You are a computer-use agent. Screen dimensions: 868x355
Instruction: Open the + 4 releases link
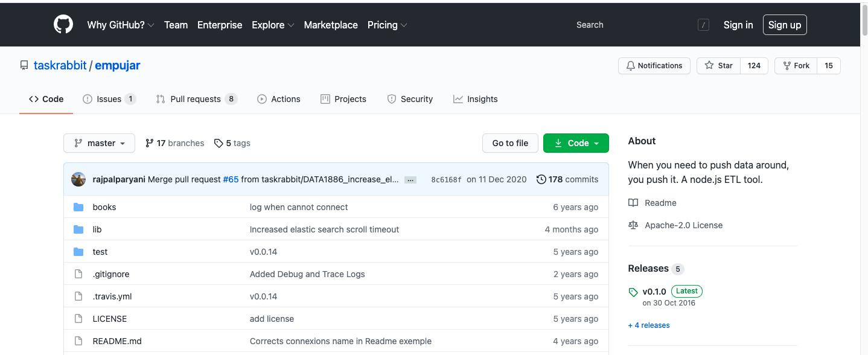point(649,325)
